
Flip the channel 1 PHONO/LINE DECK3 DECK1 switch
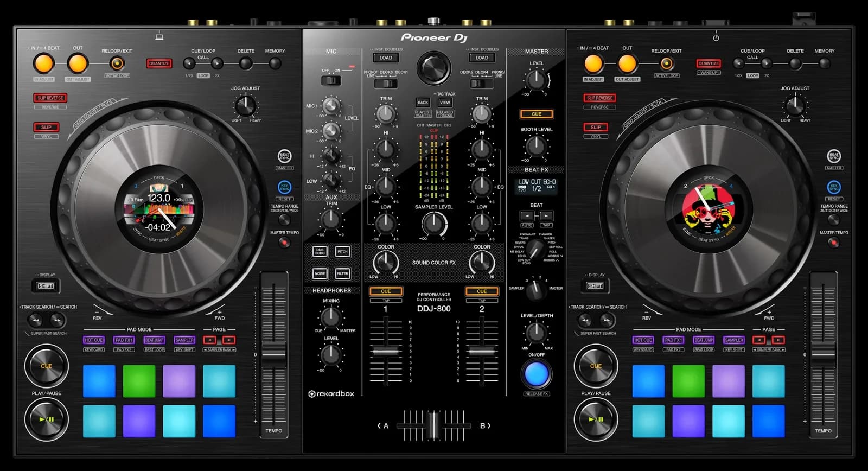[386, 84]
